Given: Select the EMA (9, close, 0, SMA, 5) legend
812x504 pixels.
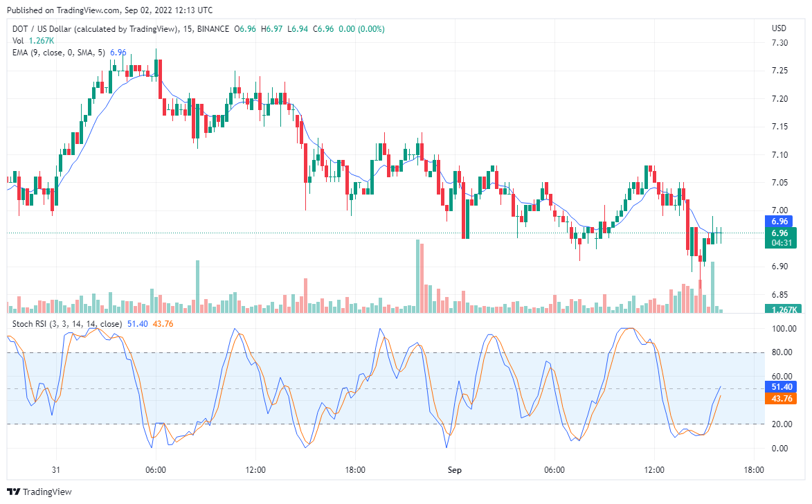Looking at the screenshot, I should coord(59,53).
